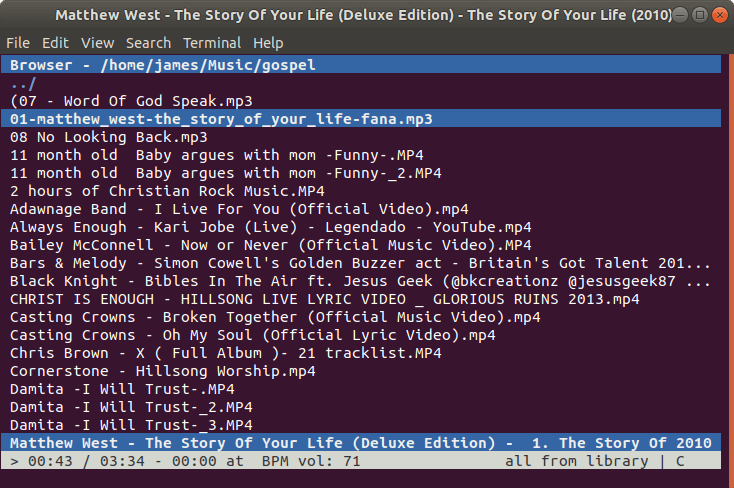Image resolution: width=734 pixels, height=488 pixels.
Task: Click the window title text
Action: click(364, 15)
